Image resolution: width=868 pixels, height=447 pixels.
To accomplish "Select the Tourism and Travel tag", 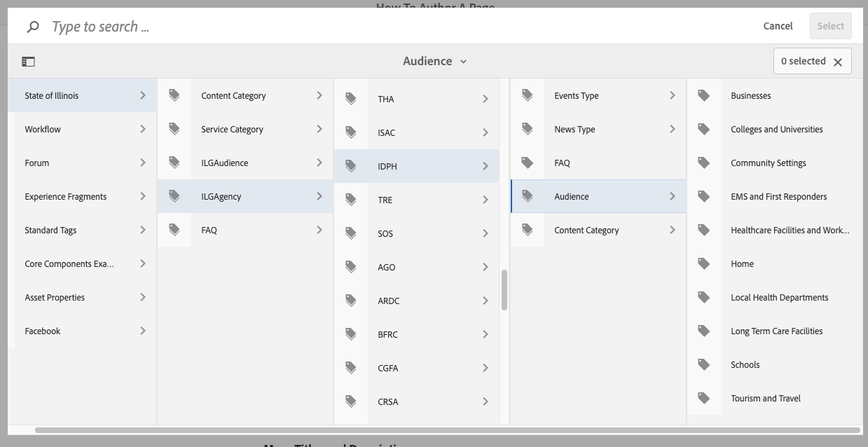I will pos(765,398).
